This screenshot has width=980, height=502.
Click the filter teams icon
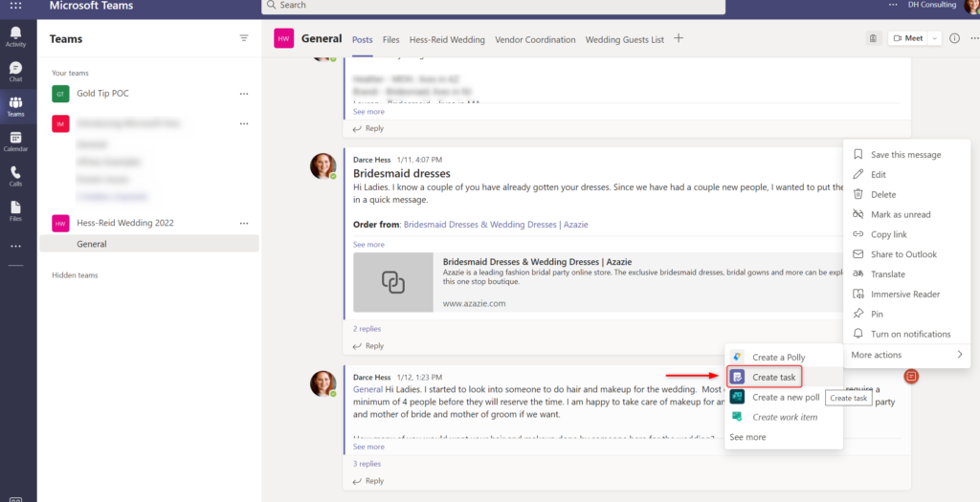point(244,38)
